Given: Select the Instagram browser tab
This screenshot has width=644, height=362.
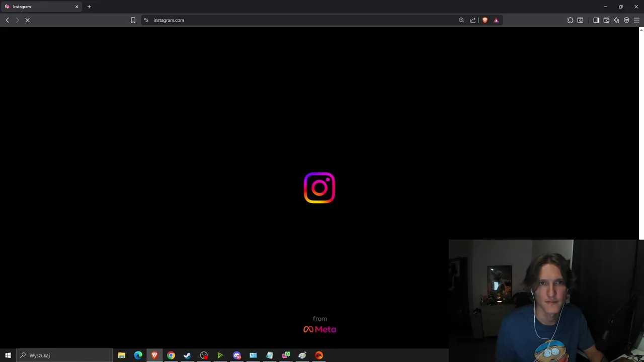Looking at the screenshot, I should pos(41,7).
